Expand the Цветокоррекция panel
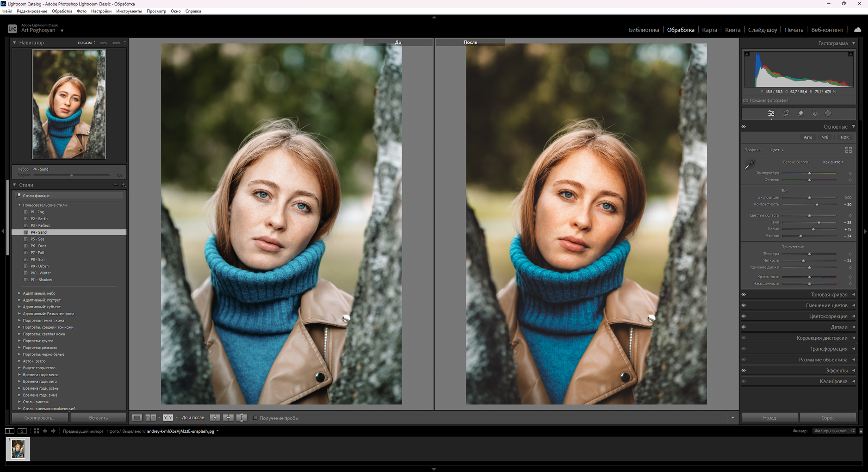Image resolution: width=868 pixels, height=472 pixels. pos(828,316)
